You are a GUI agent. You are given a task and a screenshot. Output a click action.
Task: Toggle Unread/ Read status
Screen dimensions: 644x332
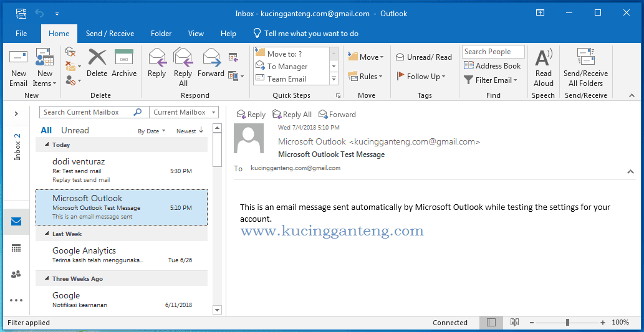point(423,57)
